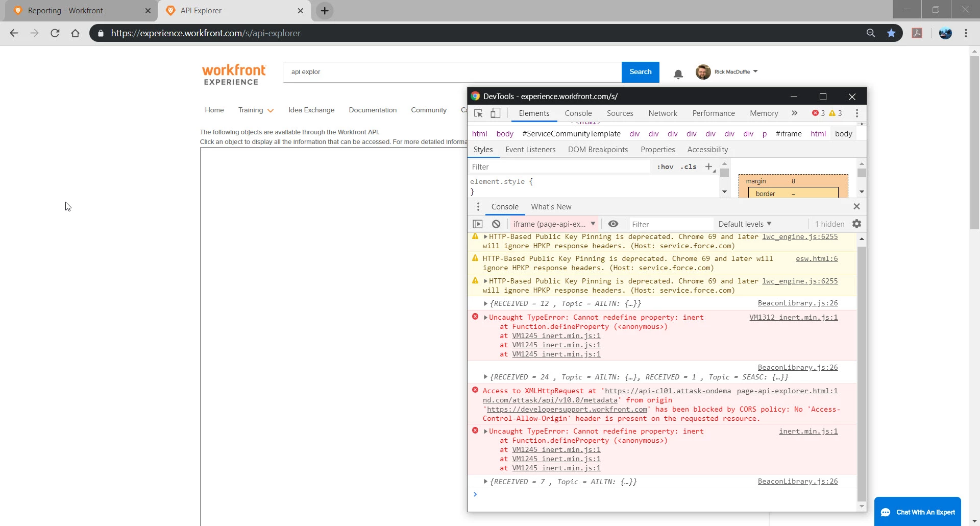
Task: Reload the page with the refresh icon
Action: tap(55, 33)
